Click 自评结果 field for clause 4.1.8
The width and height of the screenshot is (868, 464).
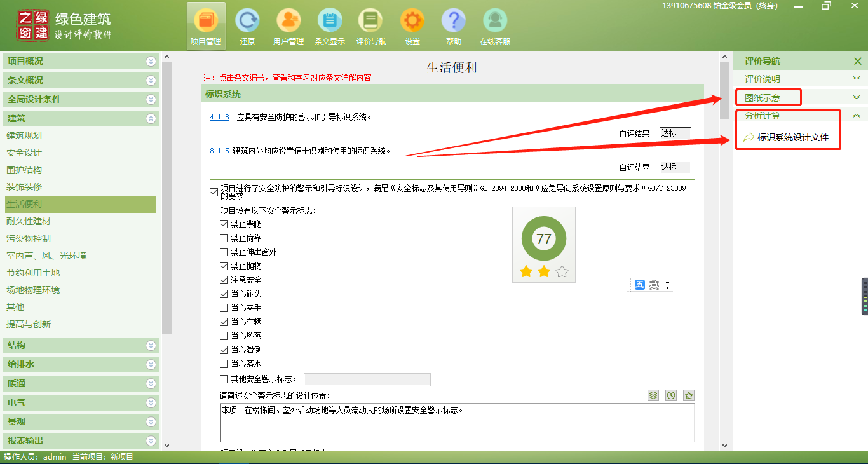pyautogui.click(x=675, y=133)
